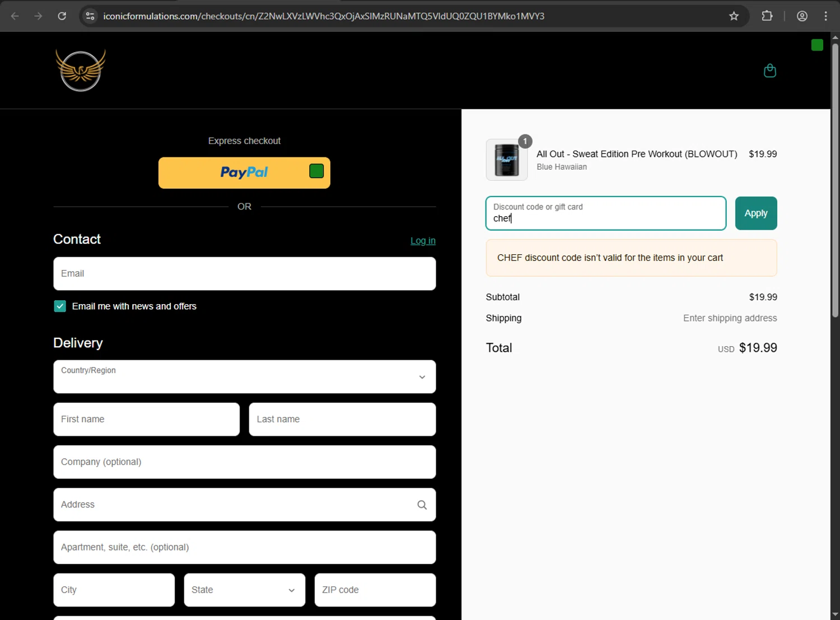Click the Enter shipping address text
840x620 pixels.
coord(730,318)
